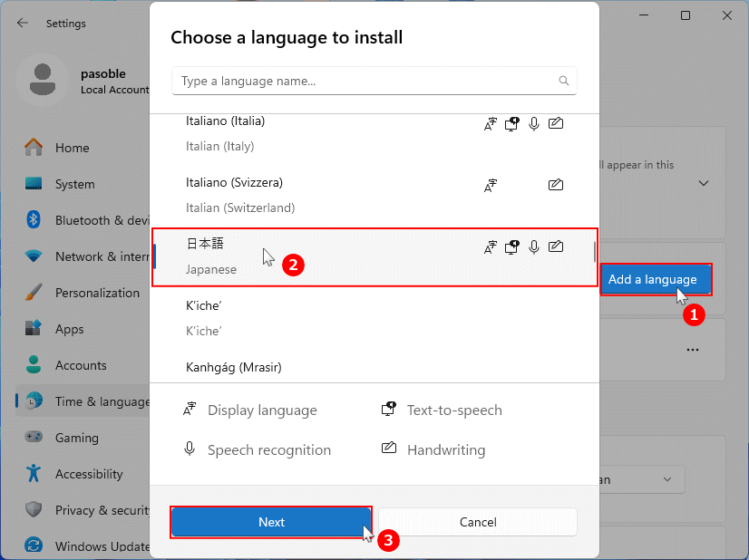Expand the chevron on the languages card
749x560 pixels.
click(703, 183)
